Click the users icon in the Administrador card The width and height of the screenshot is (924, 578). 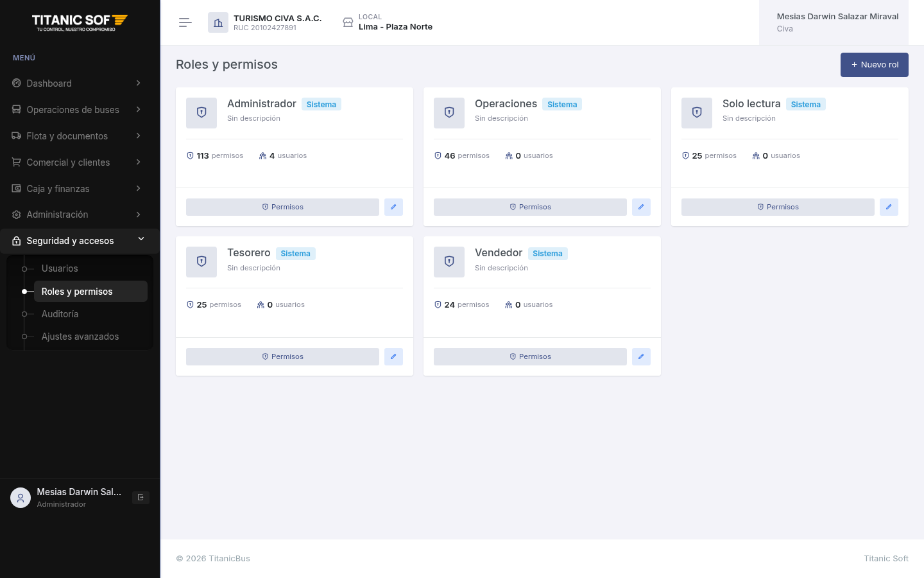click(262, 155)
